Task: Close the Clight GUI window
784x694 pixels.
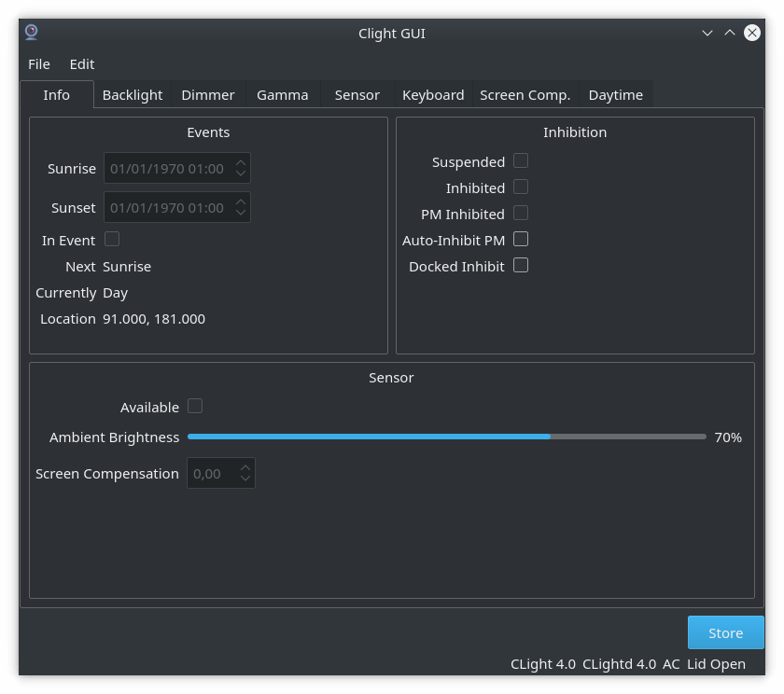Action: [x=752, y=33]
